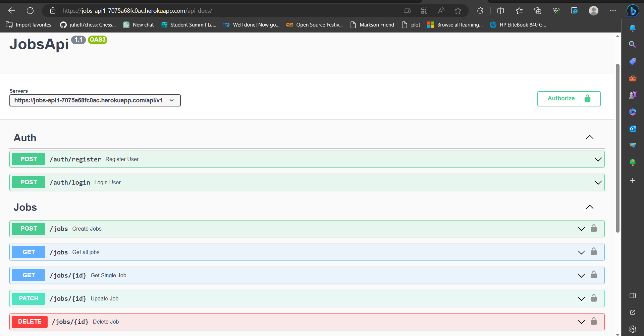This screenshot has height=336, width=644.
Task: Open sidebar tools briefcase icon
Action: [633, 79]
